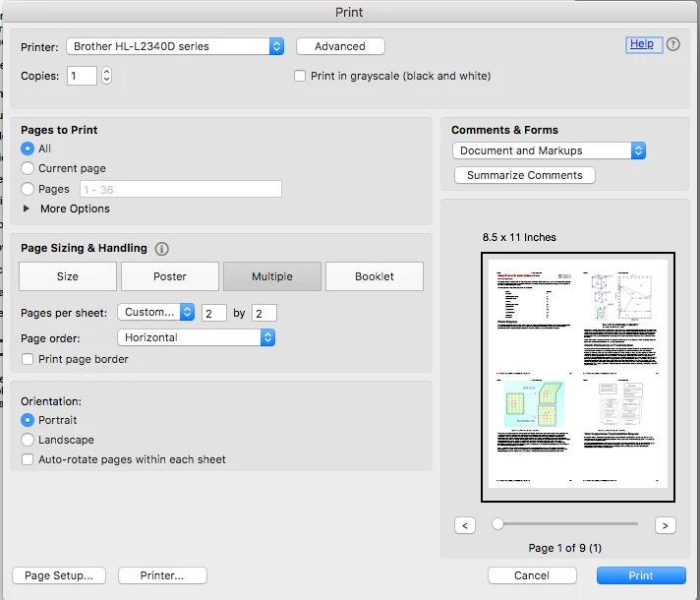
Task: Switch to the Poster option tab
Action: click(x=170, y=276)
